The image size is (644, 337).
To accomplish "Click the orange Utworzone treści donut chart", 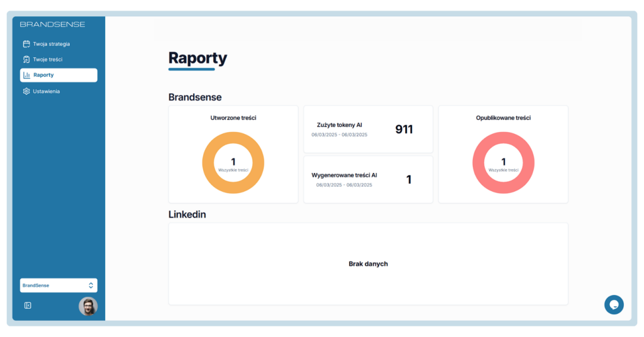I will pyautogui.click(x=233, y=163).
